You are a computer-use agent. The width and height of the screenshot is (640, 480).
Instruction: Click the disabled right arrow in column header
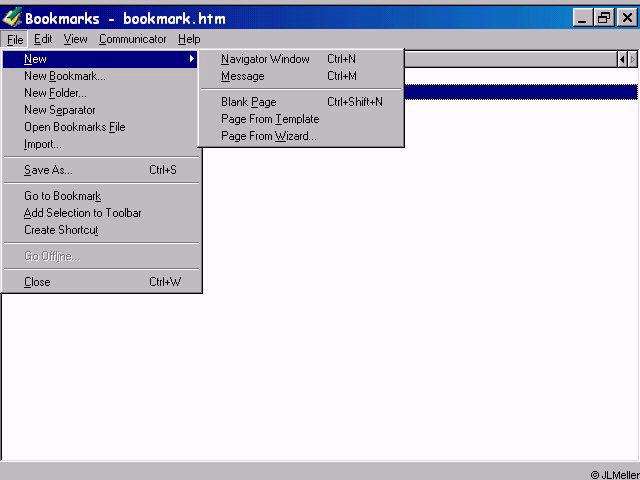pos(633,60)
